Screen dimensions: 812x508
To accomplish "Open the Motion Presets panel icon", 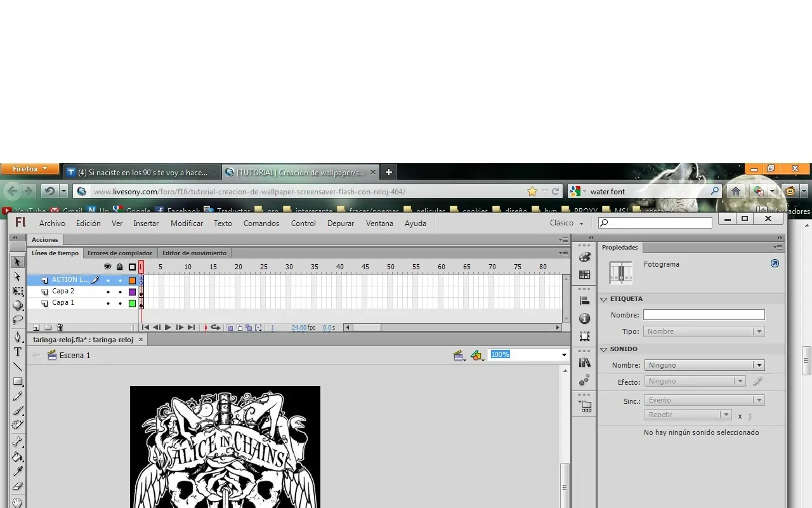I will pos(585,380).
